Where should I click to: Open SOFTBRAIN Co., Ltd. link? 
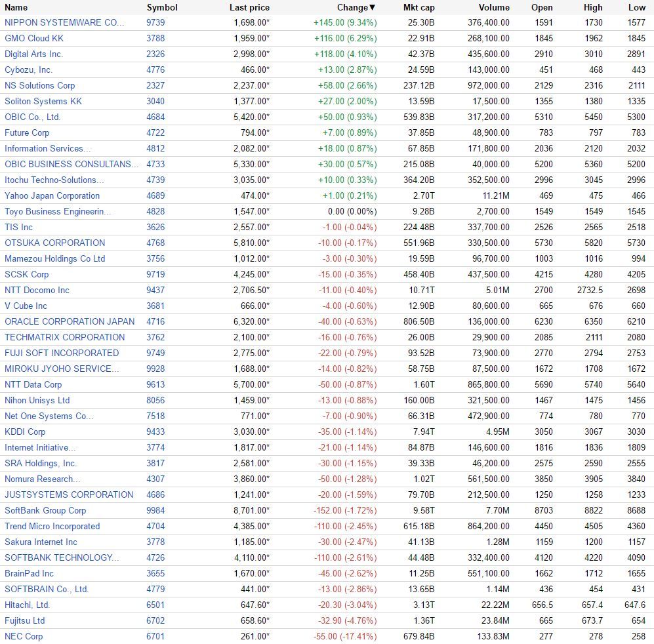(x=47, y=590)
